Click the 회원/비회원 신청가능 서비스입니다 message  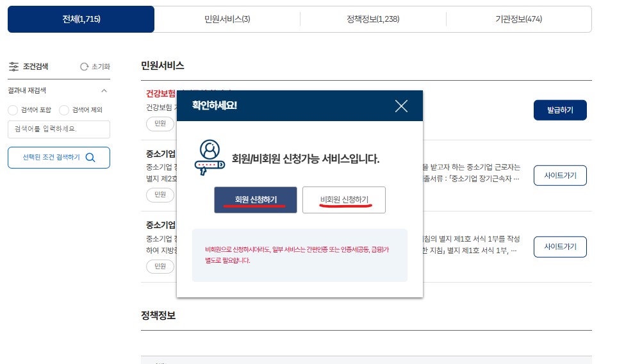coord(306,159)
